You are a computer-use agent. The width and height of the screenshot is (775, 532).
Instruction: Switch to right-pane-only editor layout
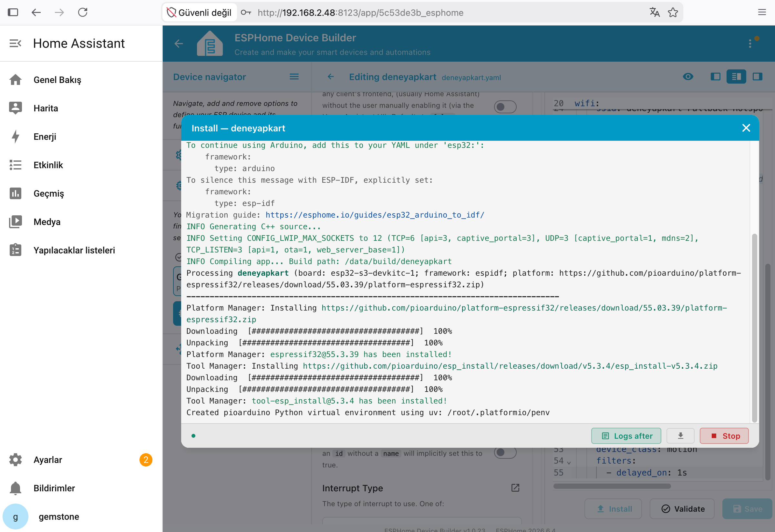point(758,77)
